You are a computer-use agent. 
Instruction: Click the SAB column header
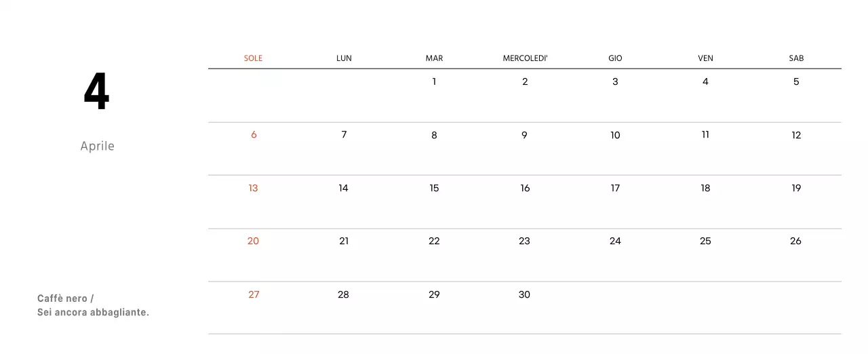(796, 58)
